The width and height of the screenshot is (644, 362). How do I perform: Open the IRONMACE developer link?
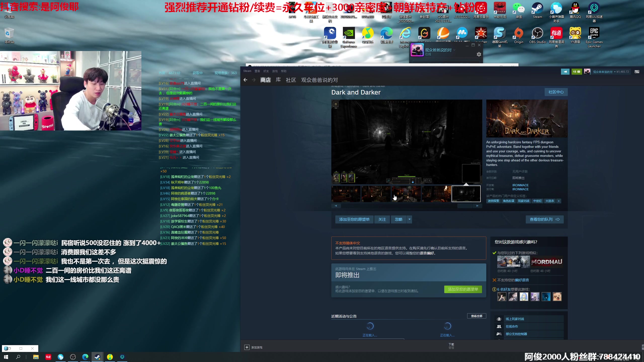click(520, 185)
